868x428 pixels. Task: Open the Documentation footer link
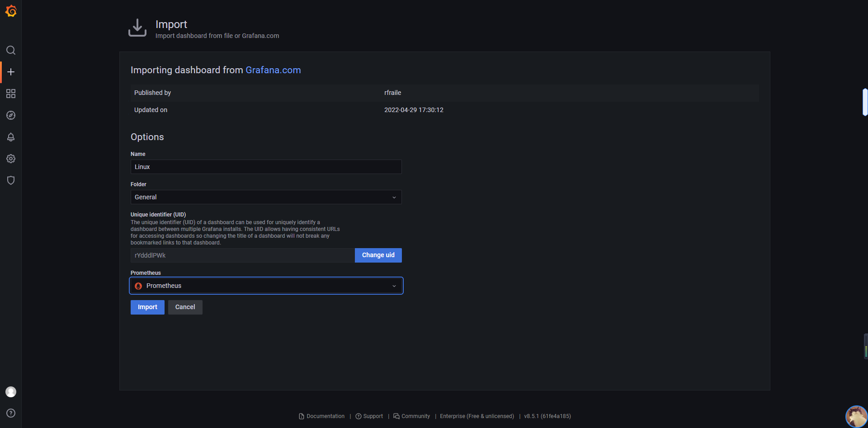pos(321,416)
